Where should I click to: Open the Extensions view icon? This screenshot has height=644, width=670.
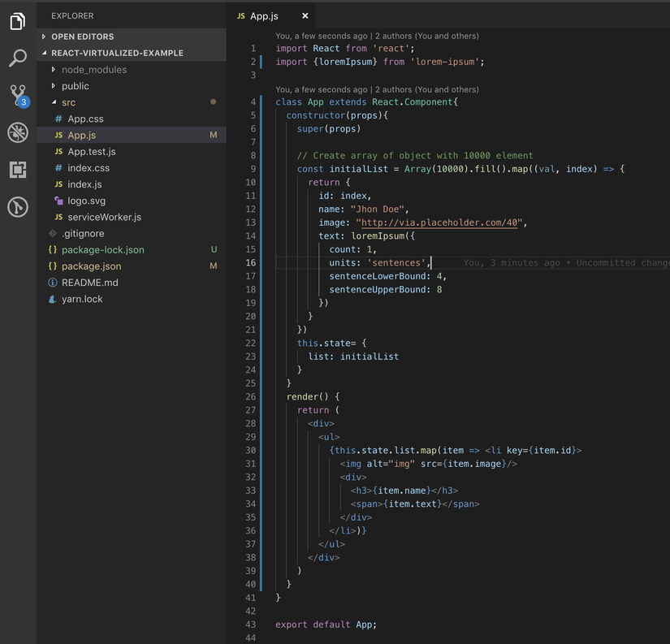point(17,169)
